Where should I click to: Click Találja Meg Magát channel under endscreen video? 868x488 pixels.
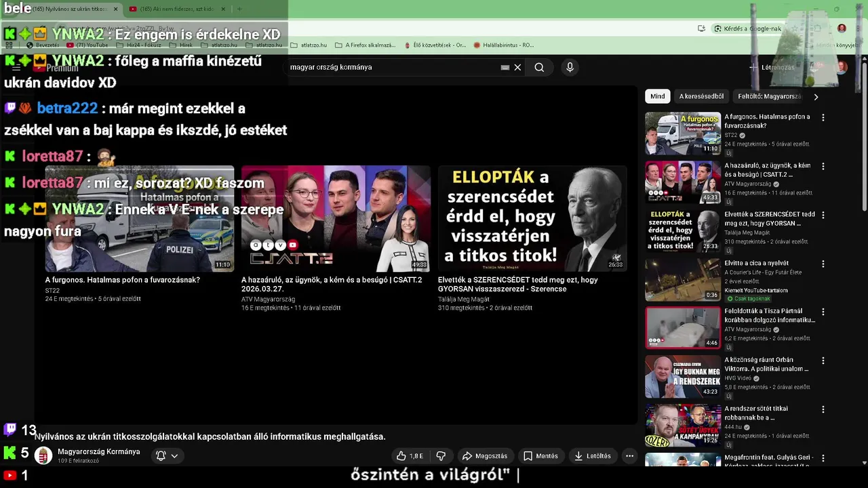pyautogui.click(x=465, y=299)
